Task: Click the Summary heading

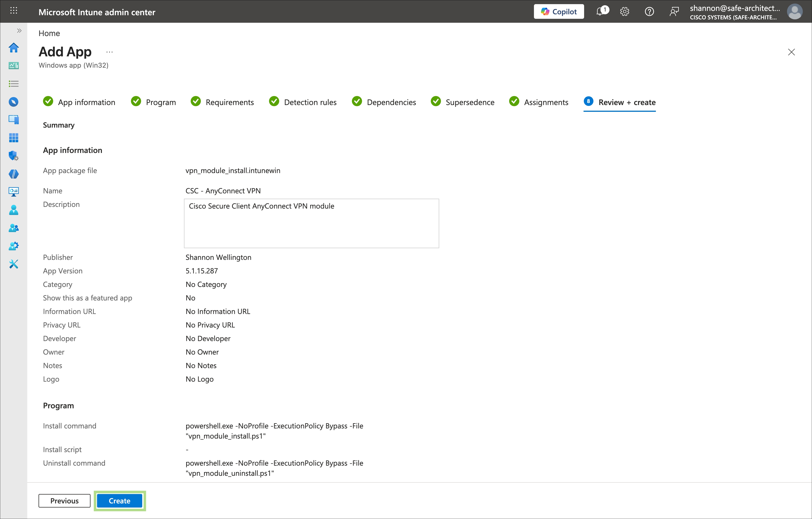Action: click(59, 125)
